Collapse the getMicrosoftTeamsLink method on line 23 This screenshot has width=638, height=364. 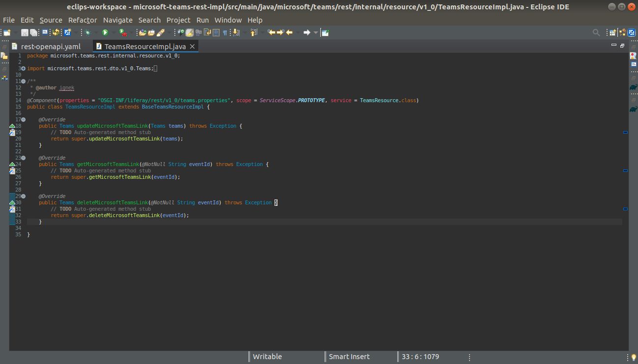[x=23, y=158]
